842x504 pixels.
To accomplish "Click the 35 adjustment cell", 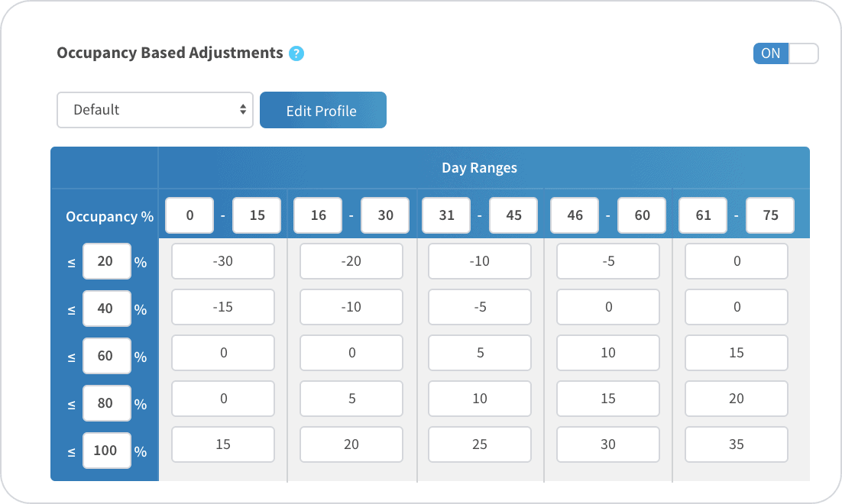I will 737,444.
